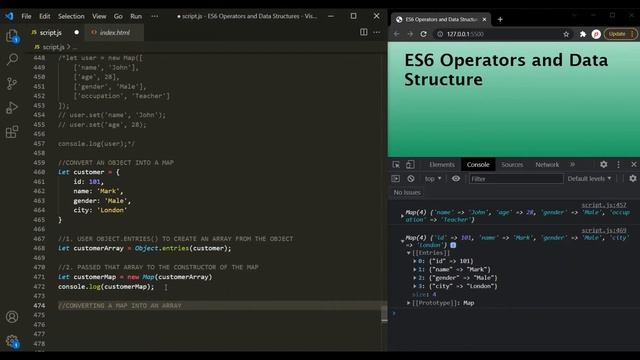Open the script.js:457 source link
The image size is (640, 360).
[604, 205]
